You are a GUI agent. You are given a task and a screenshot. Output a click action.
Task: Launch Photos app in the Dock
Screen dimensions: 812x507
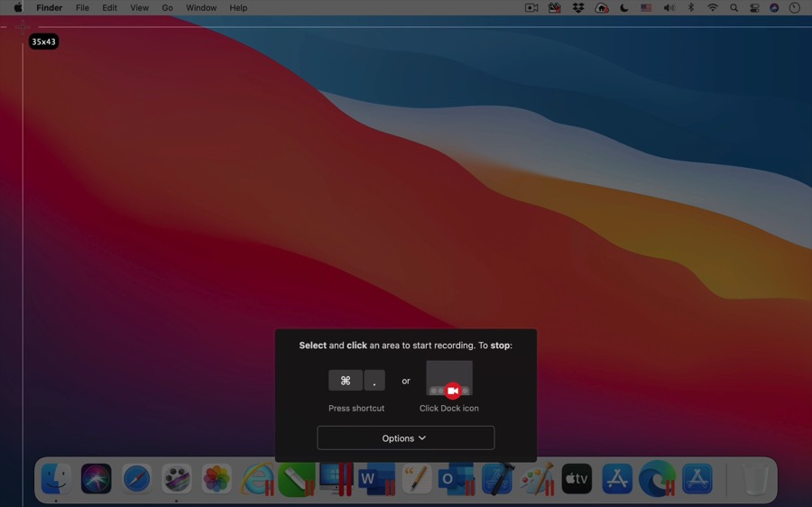coord(217,479)
